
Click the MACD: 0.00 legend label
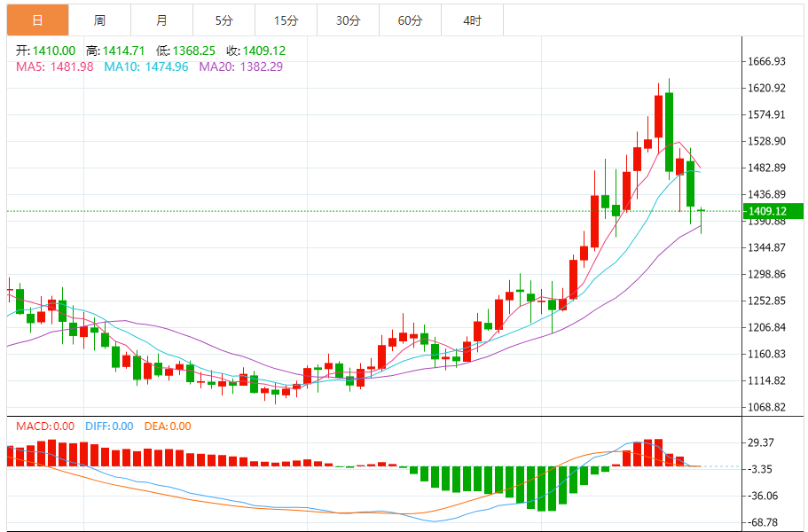[x=46, y=426]
